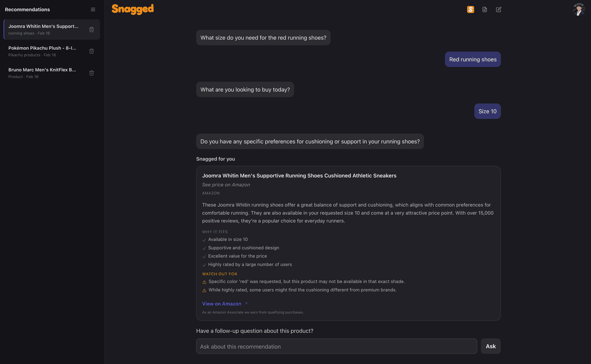Select the Red running shoes reply bubble
Image resolution: width=591 pixels, height=364 pixels.
(x=473, y=59)
